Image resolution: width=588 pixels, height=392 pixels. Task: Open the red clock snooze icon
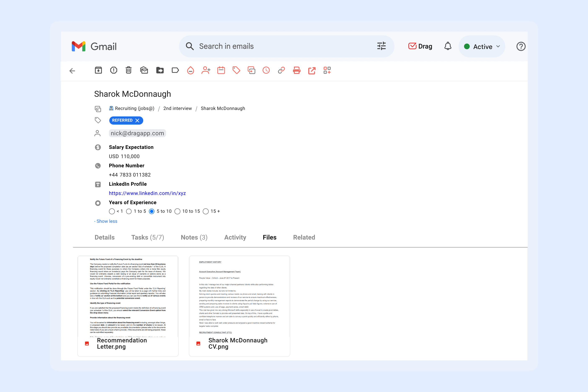pyautogui.click(x=266, y=70)
